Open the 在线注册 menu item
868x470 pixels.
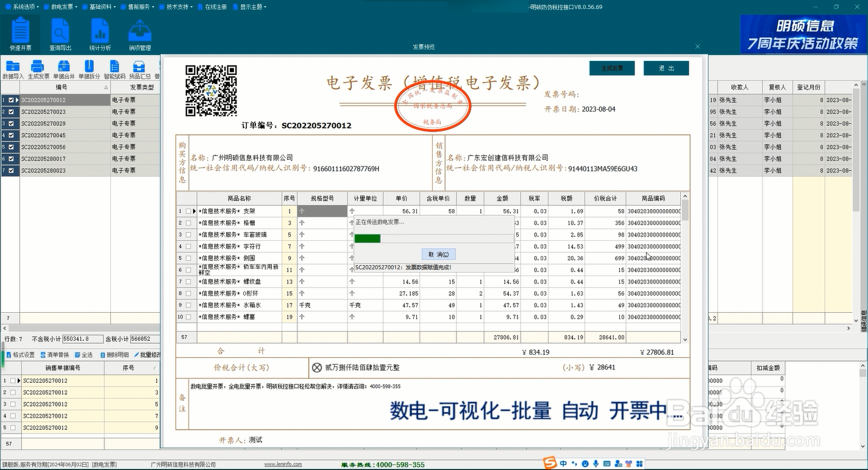(213, 7)
